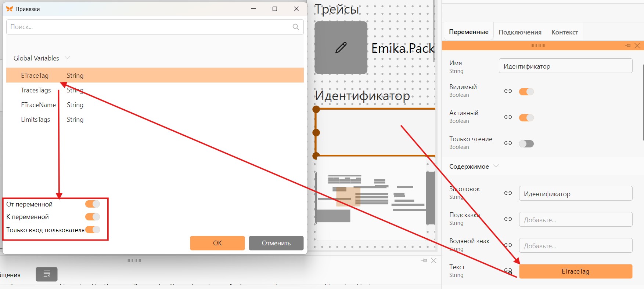This screenshot has width=644, height=289.
Task: Click the clear messages list icon button
Action: point(47,274)
